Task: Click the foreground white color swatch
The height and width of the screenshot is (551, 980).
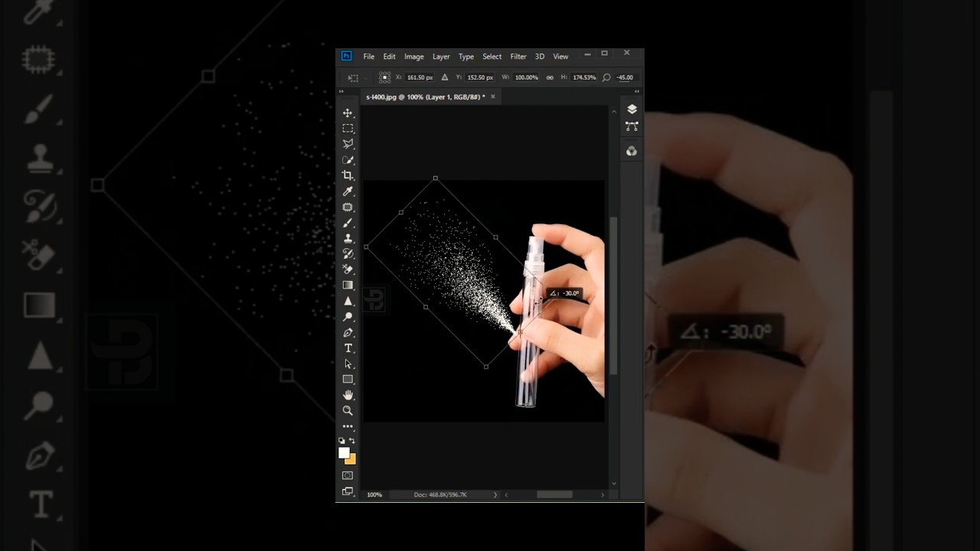Action: coord(345,453)
